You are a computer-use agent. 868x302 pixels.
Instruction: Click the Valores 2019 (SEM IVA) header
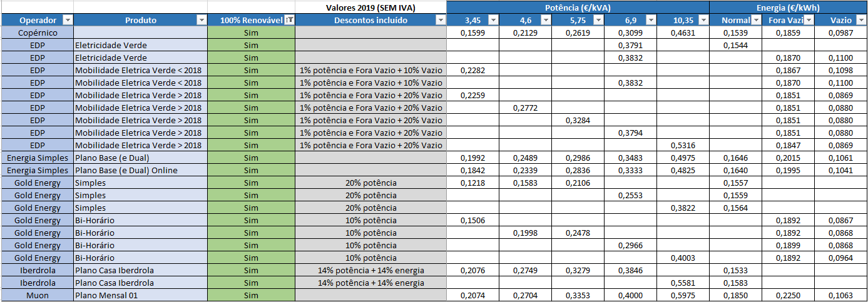click(x=370, y=8)
